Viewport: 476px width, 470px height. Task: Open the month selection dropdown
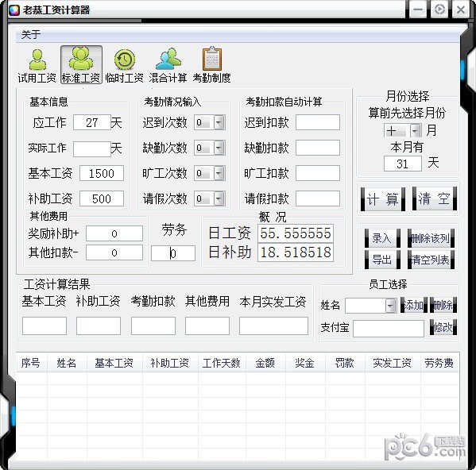(x=415, y=131)
